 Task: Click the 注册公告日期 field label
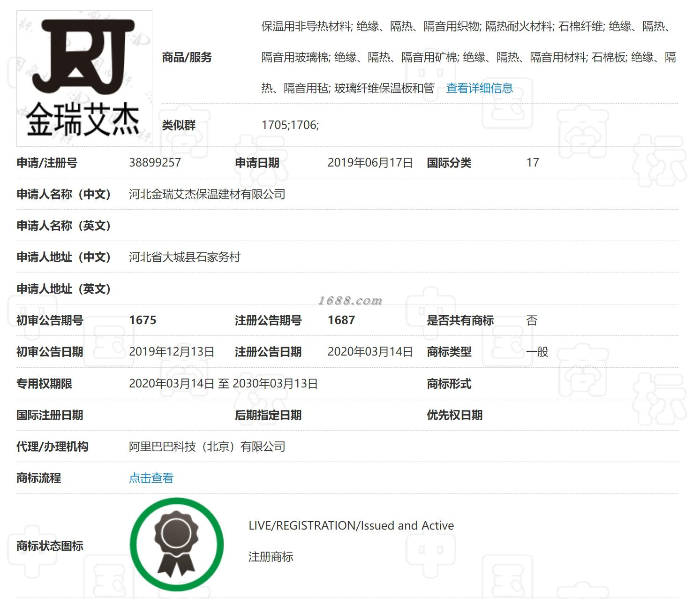click(x=268, y=352)
